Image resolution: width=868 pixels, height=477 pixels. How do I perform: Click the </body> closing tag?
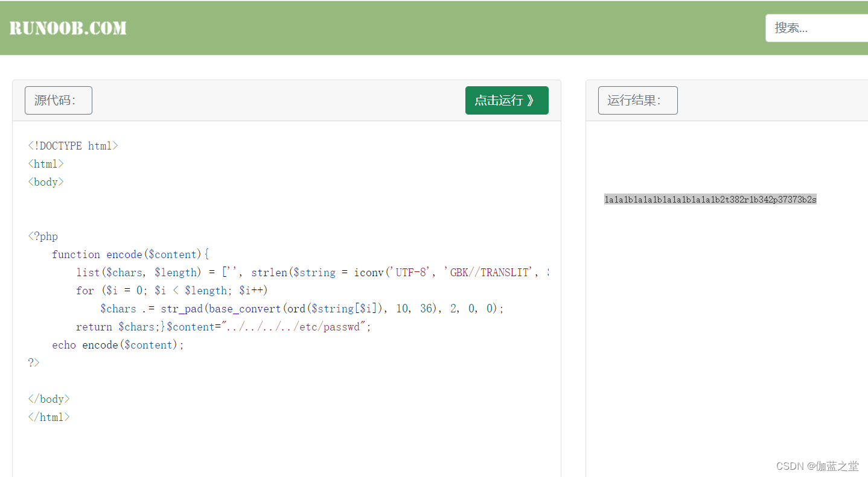(48, 399)
